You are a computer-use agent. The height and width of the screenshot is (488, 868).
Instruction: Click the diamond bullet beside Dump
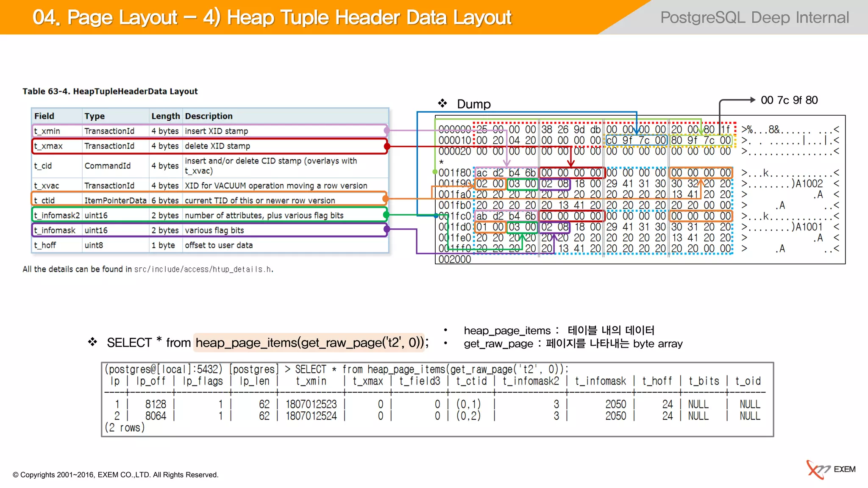coord(442,103)
